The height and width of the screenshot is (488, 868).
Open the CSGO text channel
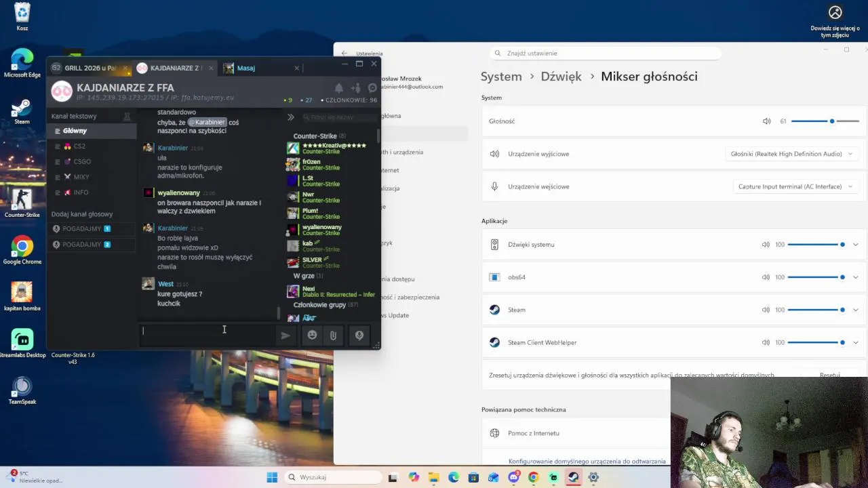[x=92, y=161]
